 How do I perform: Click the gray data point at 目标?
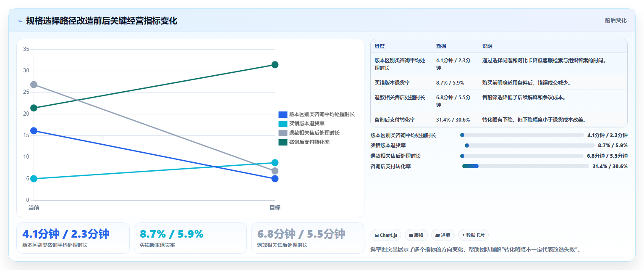click(x=275, y=171)
